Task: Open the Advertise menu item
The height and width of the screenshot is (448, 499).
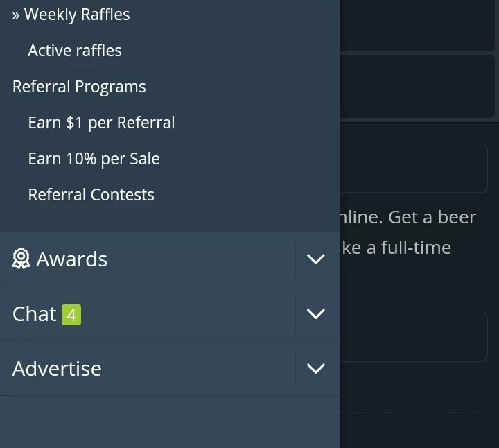Action: pyautogui.click(x=57, y=368)
